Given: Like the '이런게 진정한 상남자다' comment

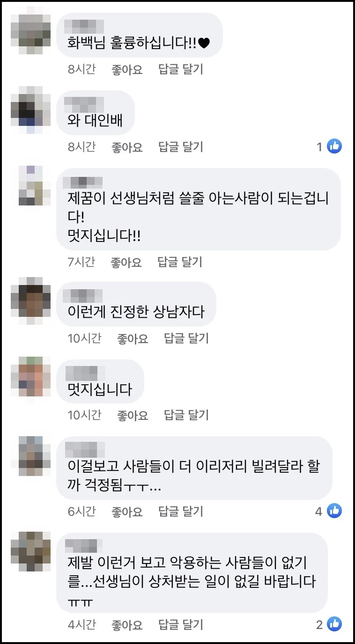Looking at the screenshot, I should pyautogui.click(x=133, y=338).
